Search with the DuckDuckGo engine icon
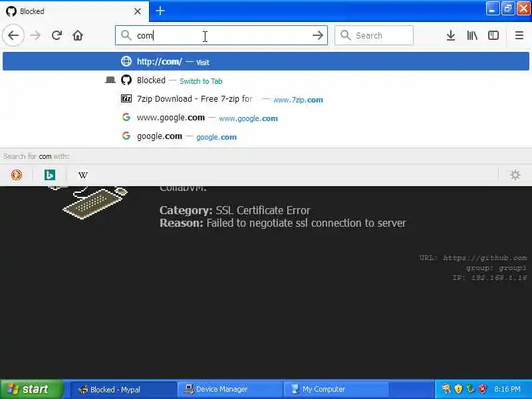Image resolution: width=532 pixels, height=399 pixels. click(x=16, y=175)
